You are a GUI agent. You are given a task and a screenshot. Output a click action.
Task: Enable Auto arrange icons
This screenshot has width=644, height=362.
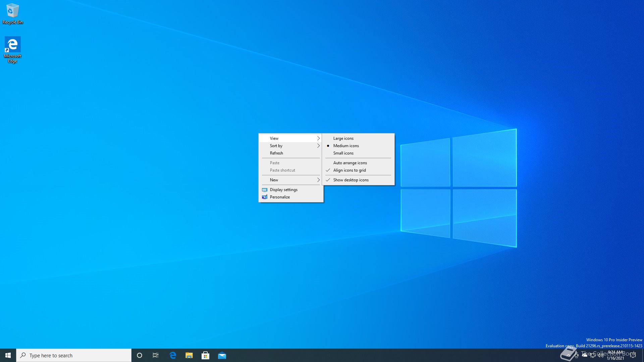[358, 163]
